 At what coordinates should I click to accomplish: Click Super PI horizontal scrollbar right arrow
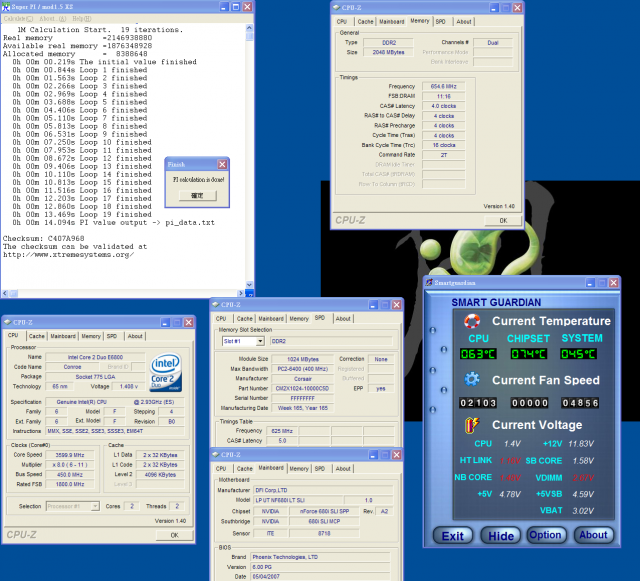point(240,293)
